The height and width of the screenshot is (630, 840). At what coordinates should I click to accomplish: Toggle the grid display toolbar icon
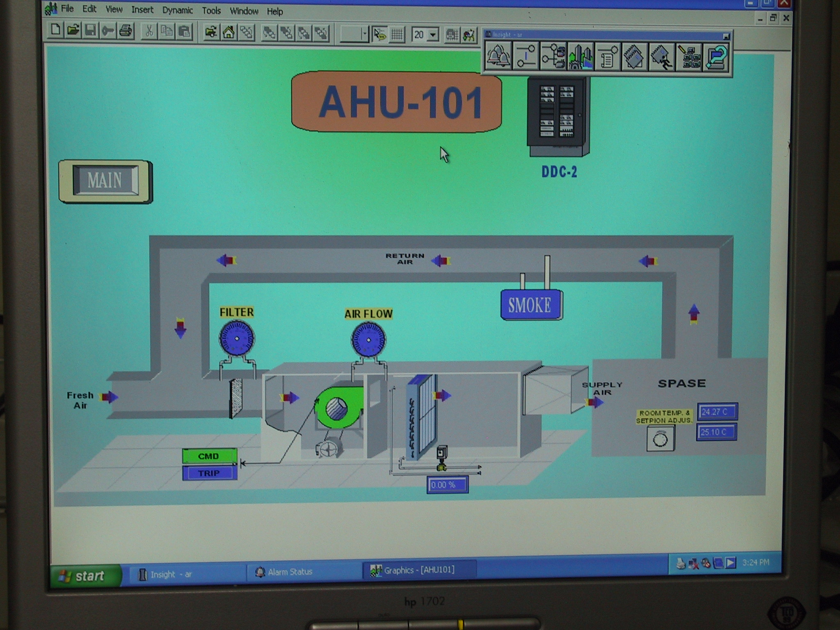[x=397, y=34]
